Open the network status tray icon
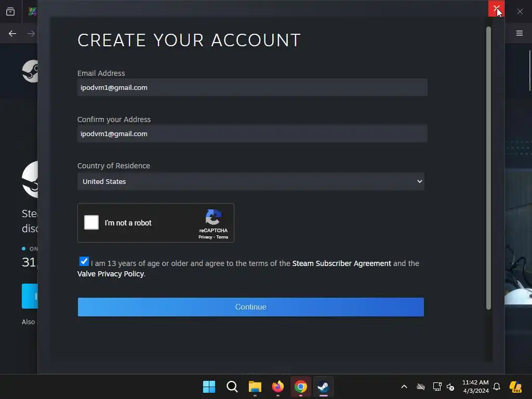 click(437, 387)
